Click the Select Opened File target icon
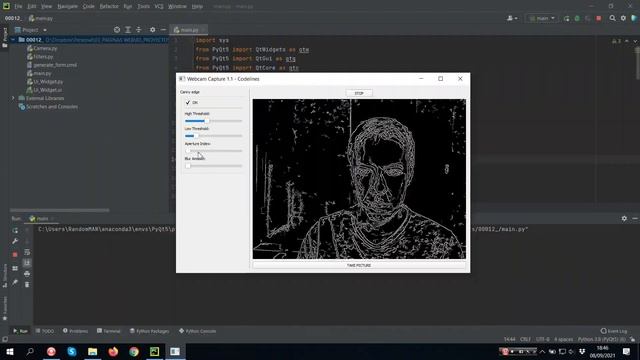The height and width of the screenshot is (360, 640). tap(117, 30)
